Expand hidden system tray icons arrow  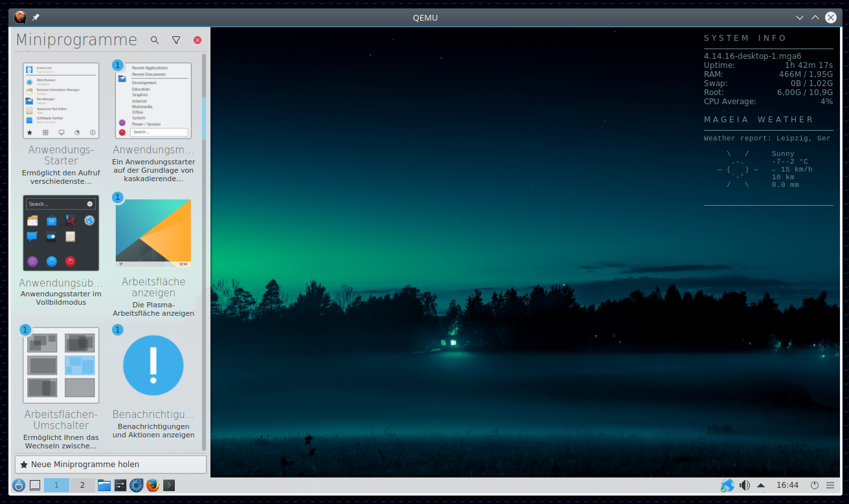click(761, 485)
